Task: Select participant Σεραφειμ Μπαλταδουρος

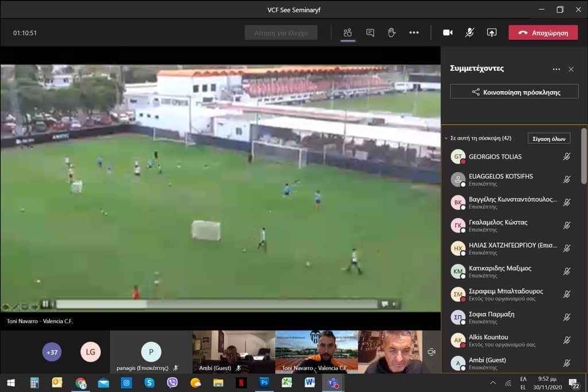Action: [x=512, y=294]
